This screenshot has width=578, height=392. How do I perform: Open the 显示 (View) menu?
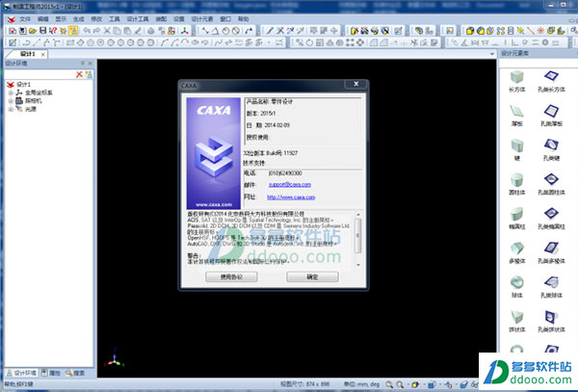pyautogui.click(x=61, y=19)
